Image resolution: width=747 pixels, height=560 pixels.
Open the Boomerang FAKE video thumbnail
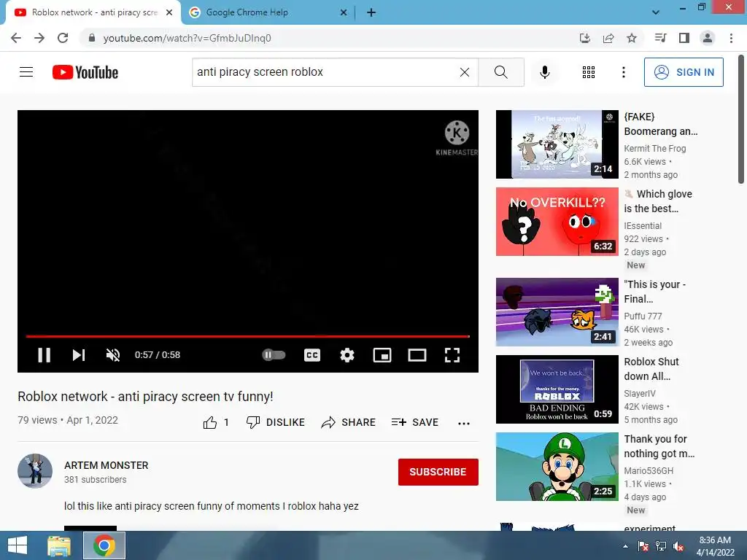[x=557, y=144]
